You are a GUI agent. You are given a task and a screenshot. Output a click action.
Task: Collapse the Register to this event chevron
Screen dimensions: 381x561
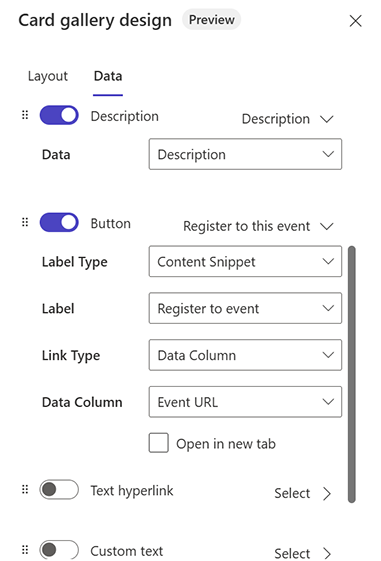pos(327,226)
